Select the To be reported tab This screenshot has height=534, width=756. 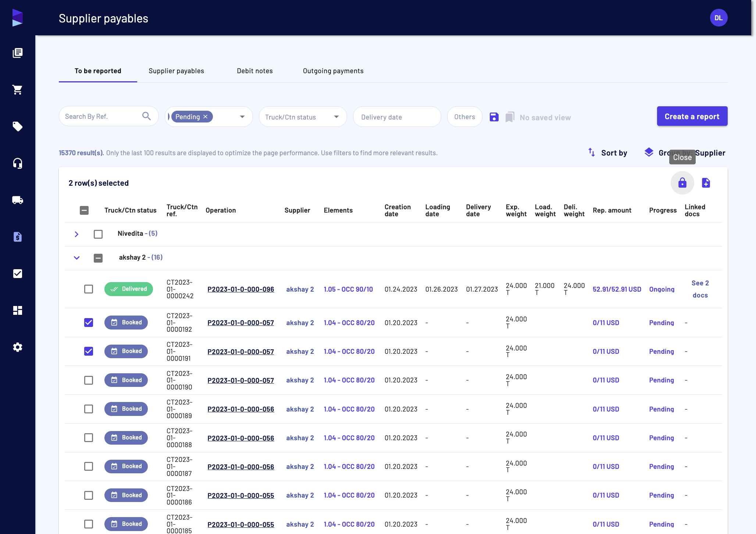coord(98,71)
